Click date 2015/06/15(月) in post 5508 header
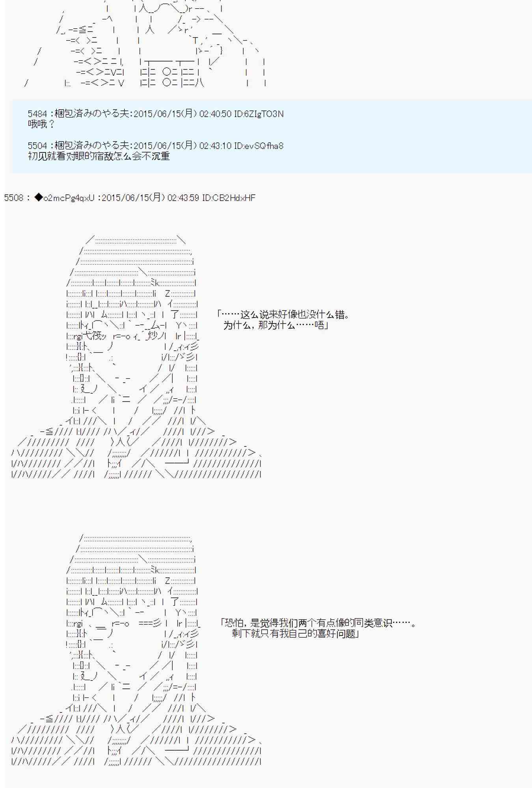 tap(133, 197)
